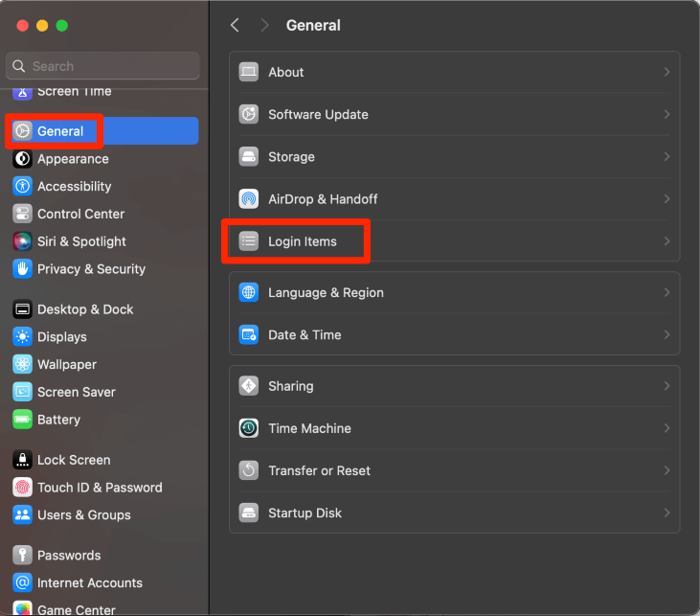The width and height of the screenshot is (700, 616).
Task: Expand the About row chevron
Action: coord(666,73)
